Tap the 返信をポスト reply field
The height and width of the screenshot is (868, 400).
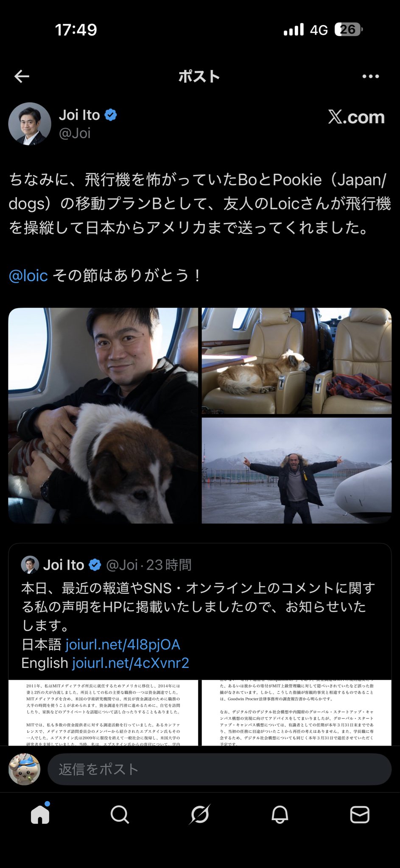[x=219, y=769]
